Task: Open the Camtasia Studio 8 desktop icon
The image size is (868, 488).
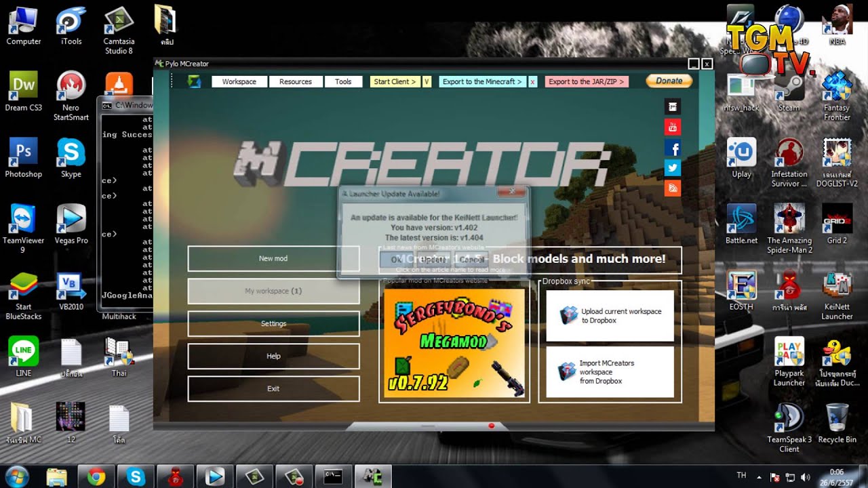Action: coord(119,30)
